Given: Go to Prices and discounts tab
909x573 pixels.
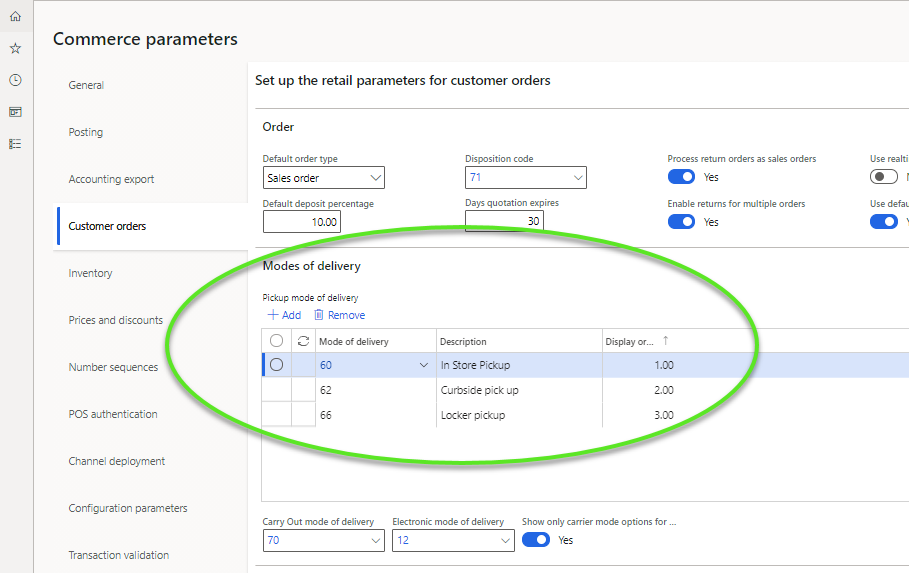Looking at the screenshot, I should coord(115,320).
